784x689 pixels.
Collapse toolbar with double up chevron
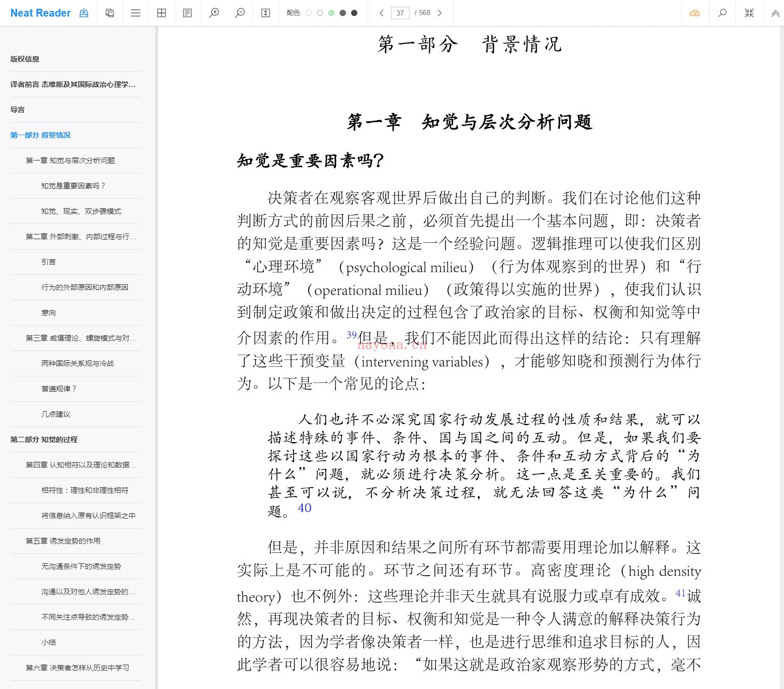coord(775,13)
